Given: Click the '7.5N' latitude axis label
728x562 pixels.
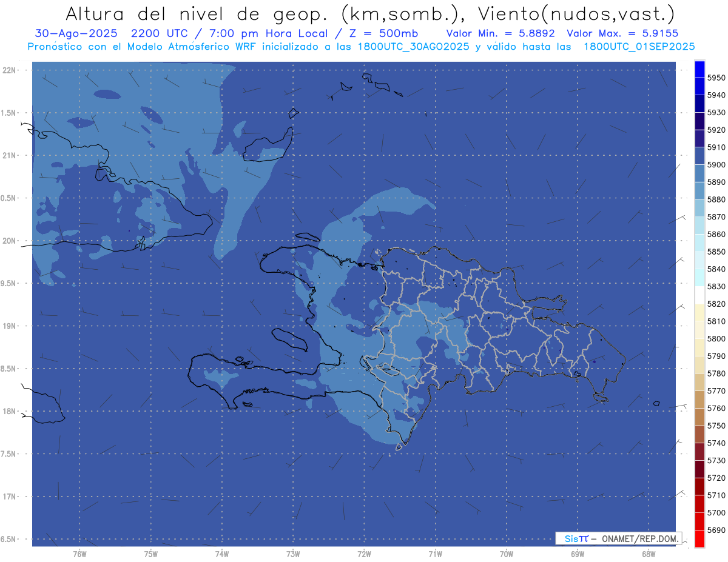Looking at the screenshot, I should [9, 454].
